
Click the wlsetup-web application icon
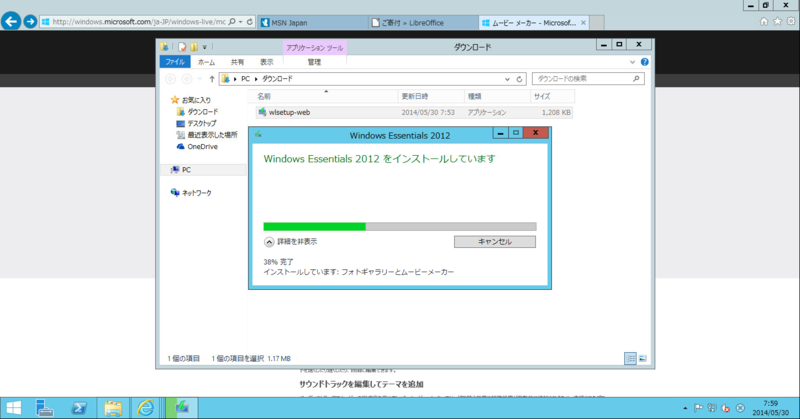pyautogui.click(x=262, y=112)
